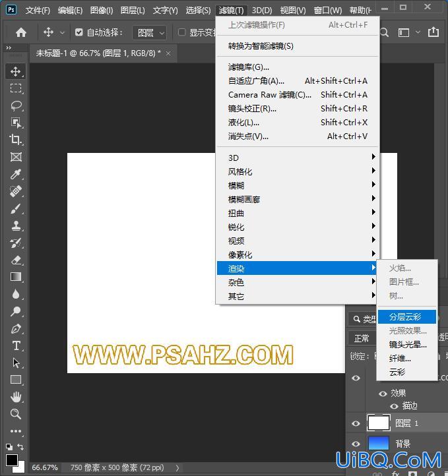The width and height of the screenshot is (448, 476).
Task: Expand the 扭曲 filter submenu
Action: [x=297, y=214]
